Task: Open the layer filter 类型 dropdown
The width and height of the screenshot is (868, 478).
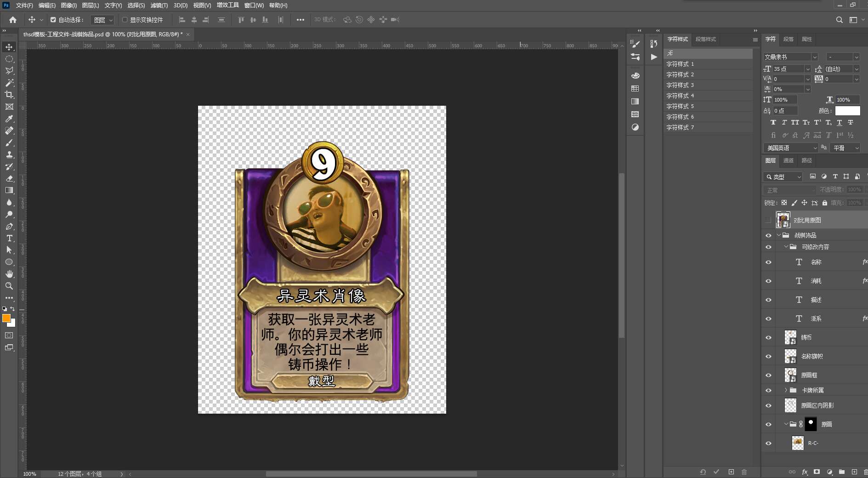Action: click(783, 177)
